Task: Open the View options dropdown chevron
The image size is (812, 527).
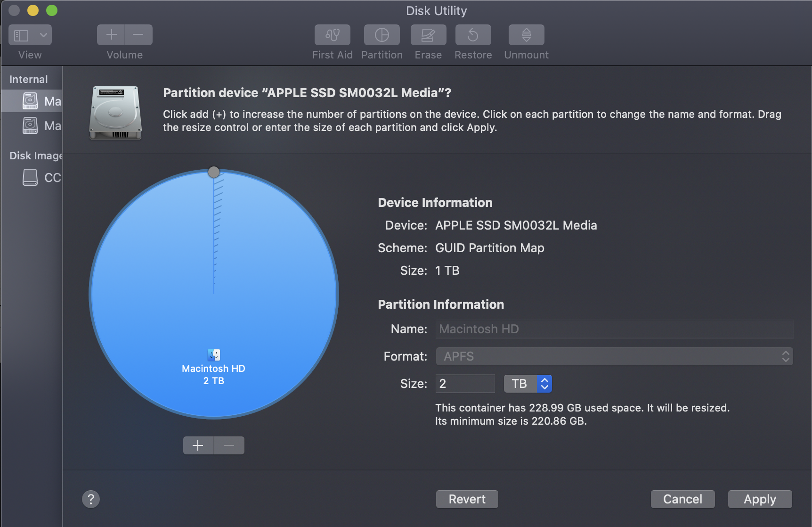Action: click(x=44, y=34)
